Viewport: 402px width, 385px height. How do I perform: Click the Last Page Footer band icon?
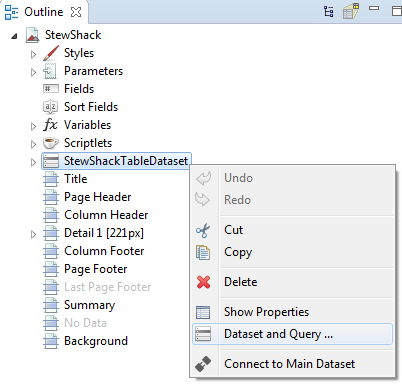tap(51, 287)
